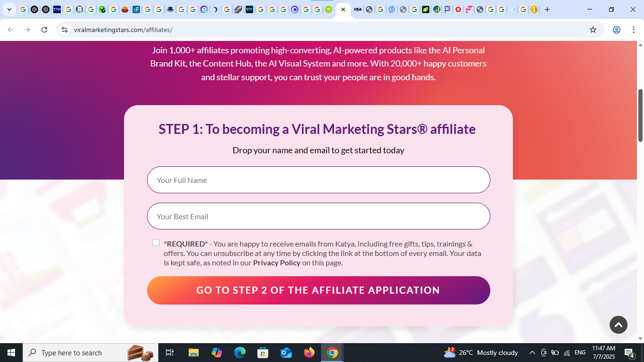View site information icon in address bar
The width and height of the screenshot is (644, 362).
65,30
